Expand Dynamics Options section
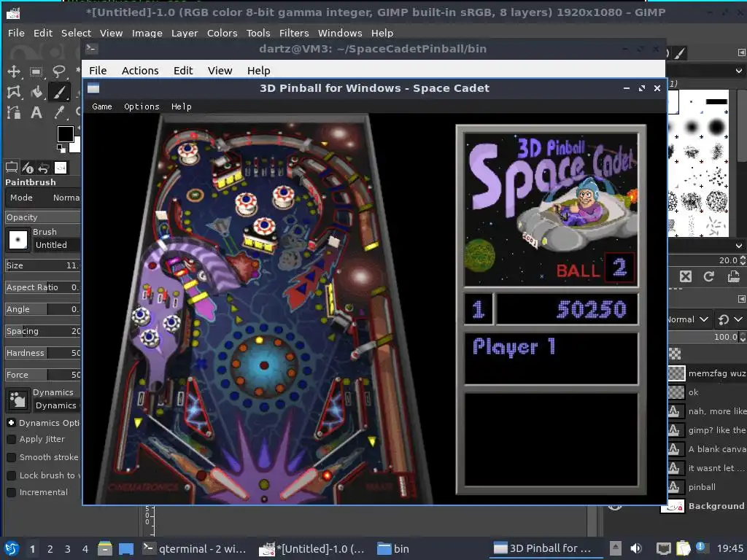747x560 pixels. tap(12, 423)
